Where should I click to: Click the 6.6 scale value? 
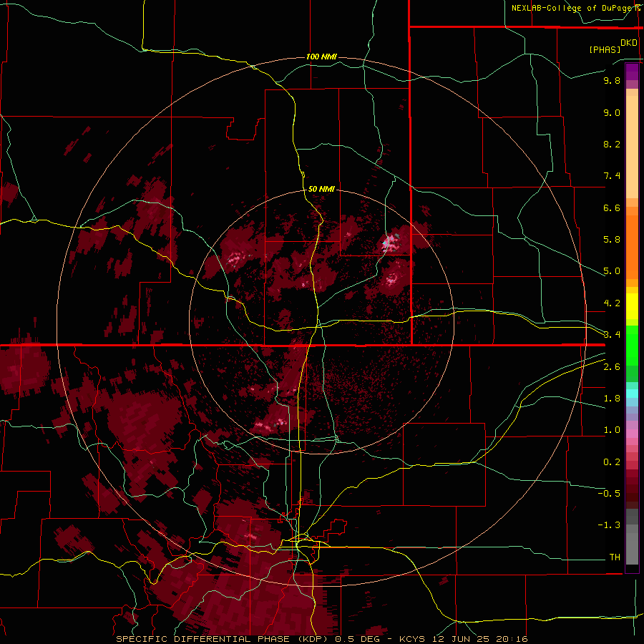[x=612, y=208]
